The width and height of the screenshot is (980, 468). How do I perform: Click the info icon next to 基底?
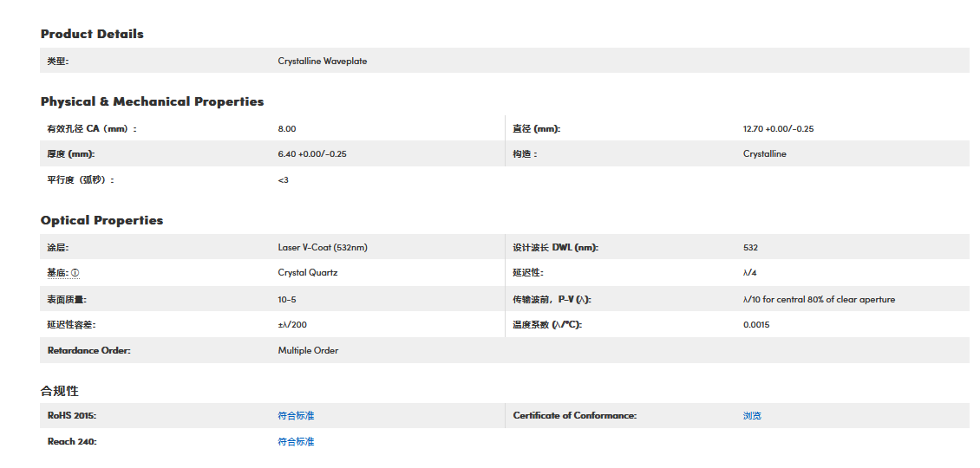[75, 273]
